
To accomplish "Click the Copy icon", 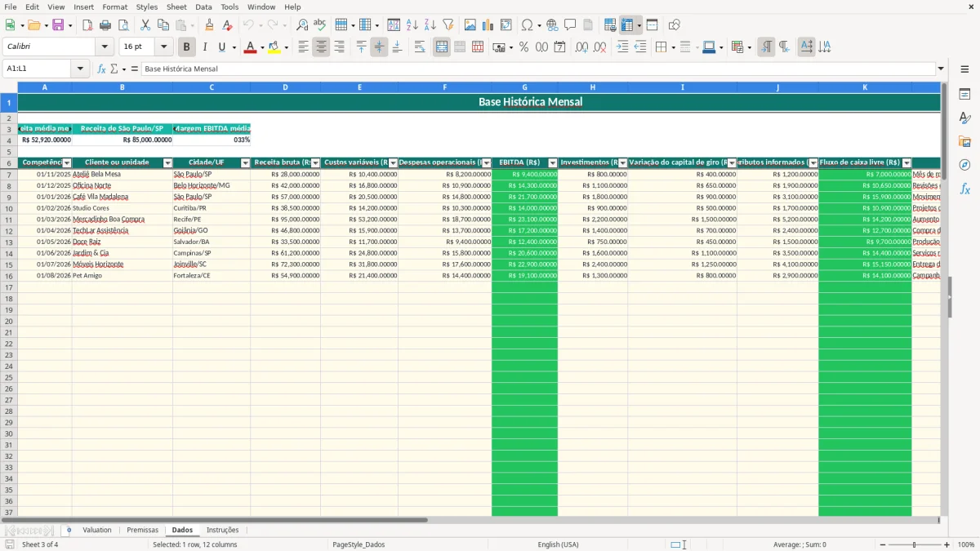I will point(163,25).
